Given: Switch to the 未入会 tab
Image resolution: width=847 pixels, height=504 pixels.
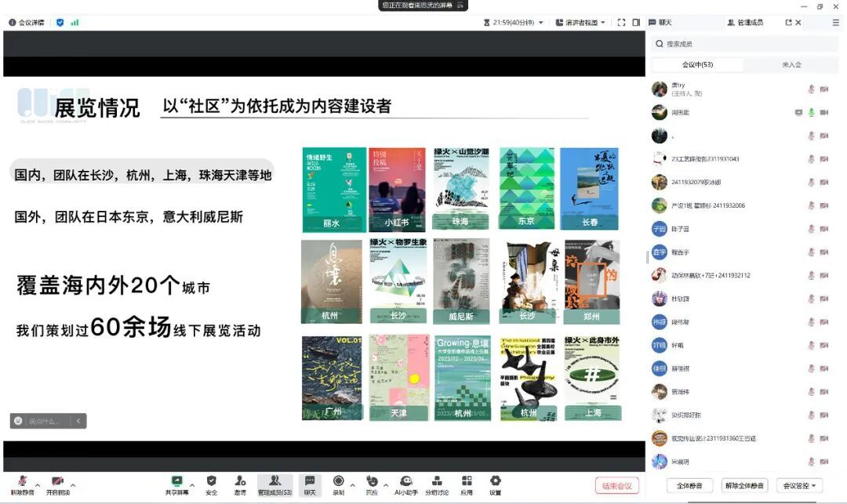Looking at the screenshot, I should 791,65.
